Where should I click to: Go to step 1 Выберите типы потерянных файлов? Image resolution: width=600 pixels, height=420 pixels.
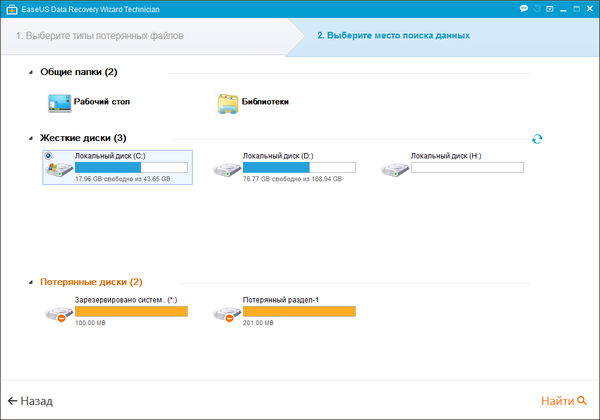tap(99, 36)
